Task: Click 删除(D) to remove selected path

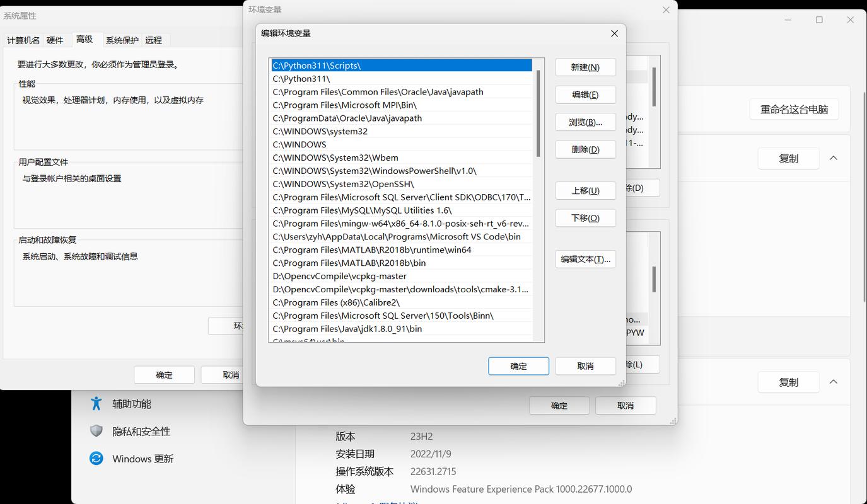Action: (x=585, y=149)
